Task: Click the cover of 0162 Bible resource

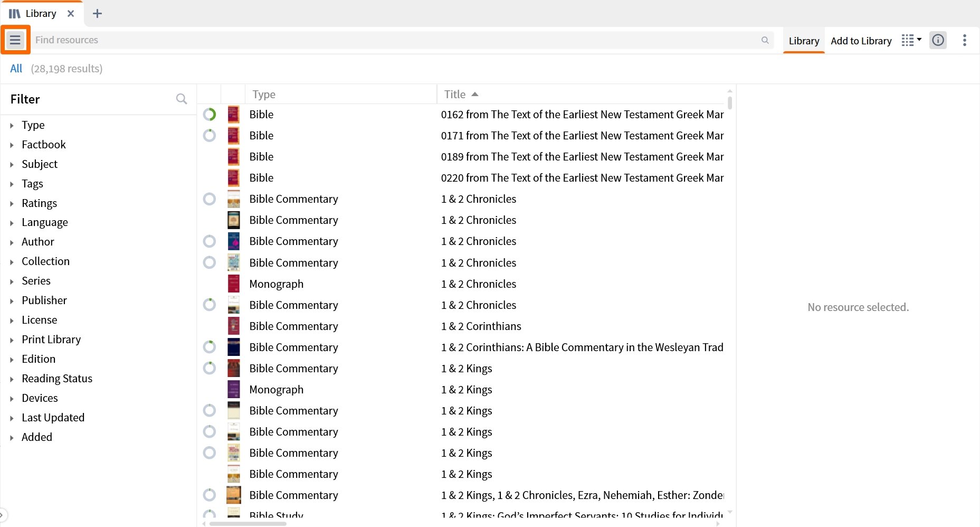Action: click(233, 115)
